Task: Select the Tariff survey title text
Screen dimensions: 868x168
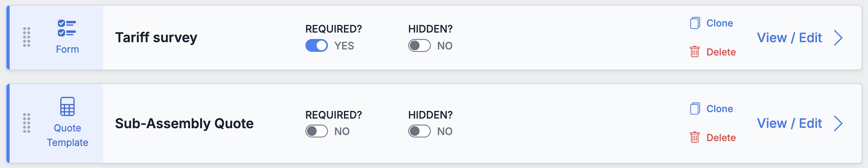Action: coord(156,38)
